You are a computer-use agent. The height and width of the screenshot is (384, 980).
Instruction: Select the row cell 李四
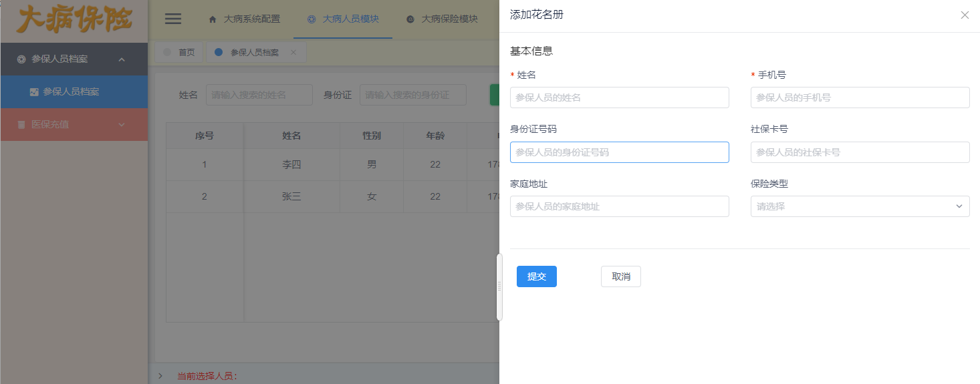(292, 164)
